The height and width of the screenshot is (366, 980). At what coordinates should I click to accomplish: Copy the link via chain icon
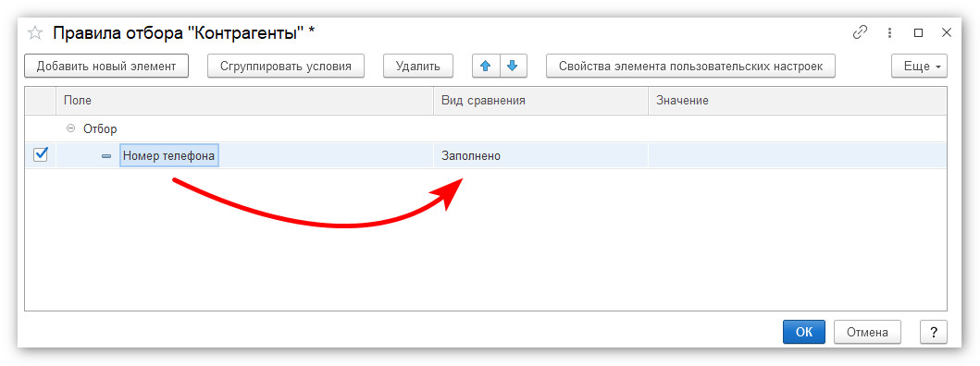point(861,33)
